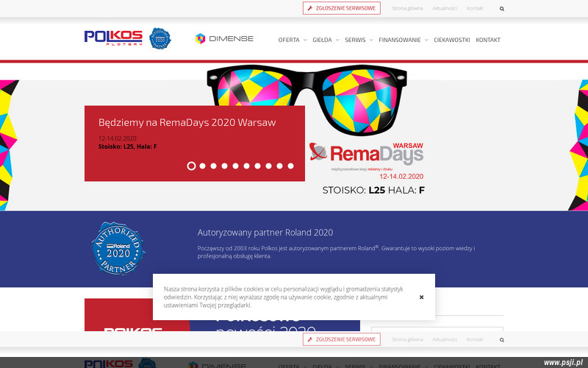Click the lower bar search magnifier icon
The height and width of the screenshot is (368, 588).
[502, 340]
